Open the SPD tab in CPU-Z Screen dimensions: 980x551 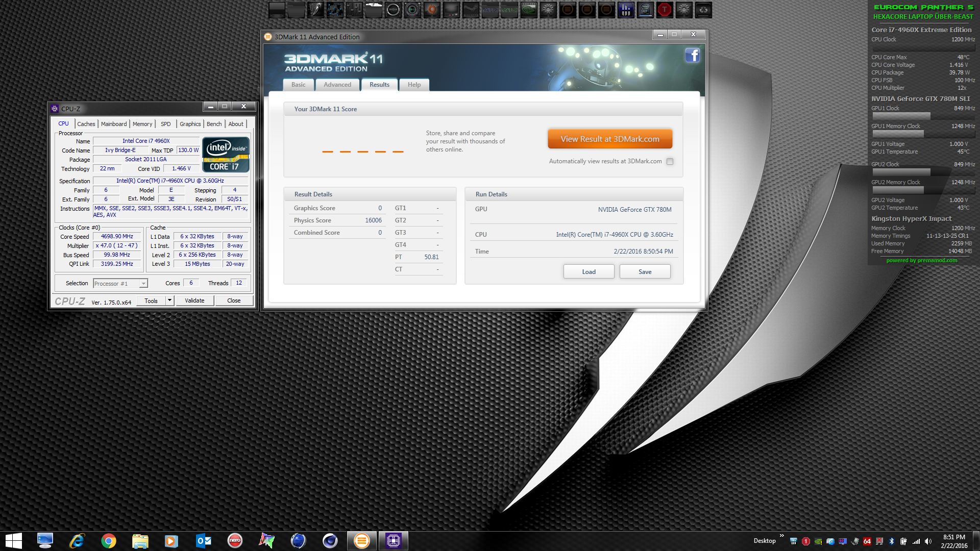click(166, 124)
